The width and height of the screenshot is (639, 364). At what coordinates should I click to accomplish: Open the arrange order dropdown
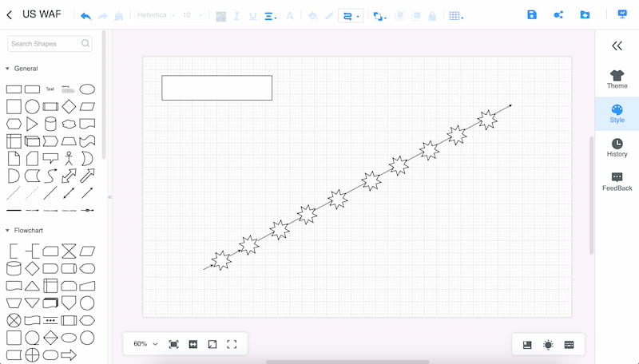pyautogui.click(x=379, y=16)
